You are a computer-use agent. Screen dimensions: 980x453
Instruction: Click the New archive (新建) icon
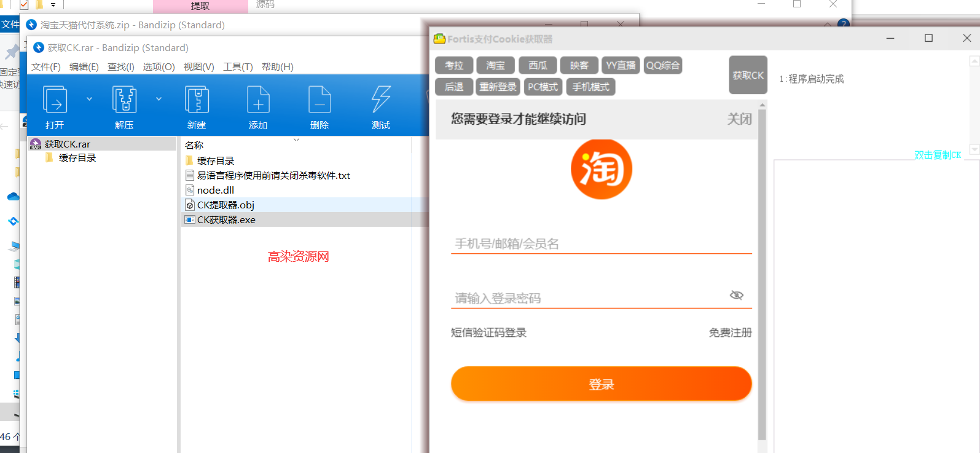coord(197,100)
